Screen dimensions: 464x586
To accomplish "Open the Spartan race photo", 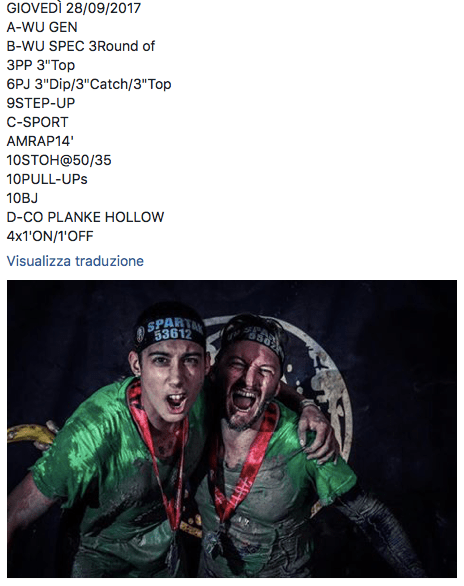I will pos(232,429).
